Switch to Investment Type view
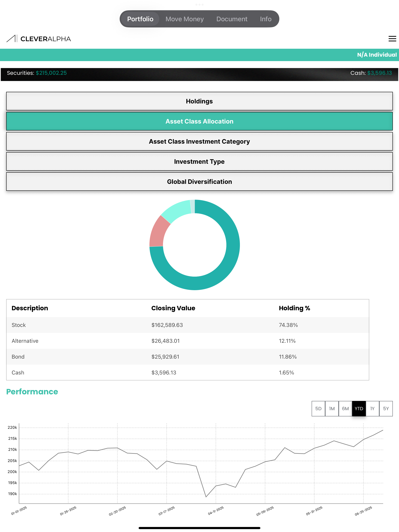 pos(199,162)
